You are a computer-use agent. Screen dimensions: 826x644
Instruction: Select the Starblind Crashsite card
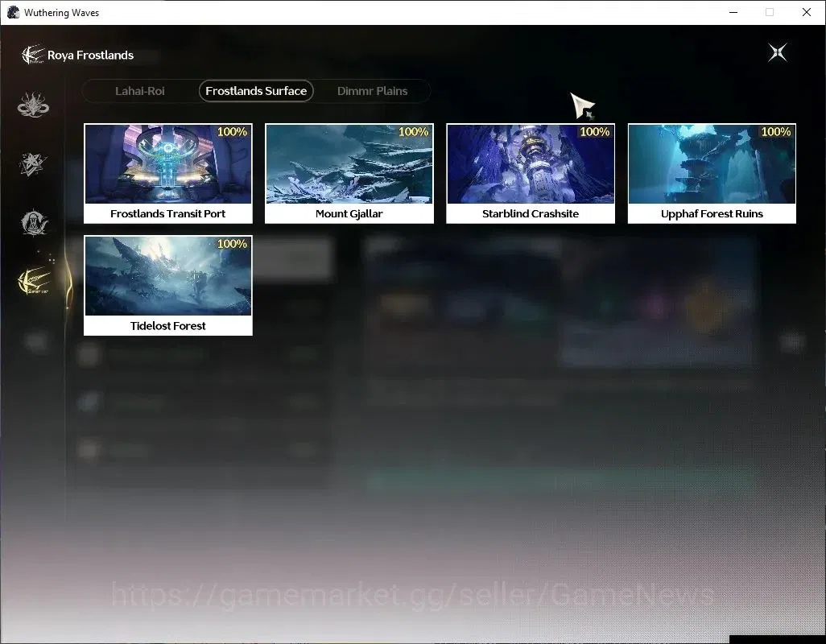(x=531, y=173)
